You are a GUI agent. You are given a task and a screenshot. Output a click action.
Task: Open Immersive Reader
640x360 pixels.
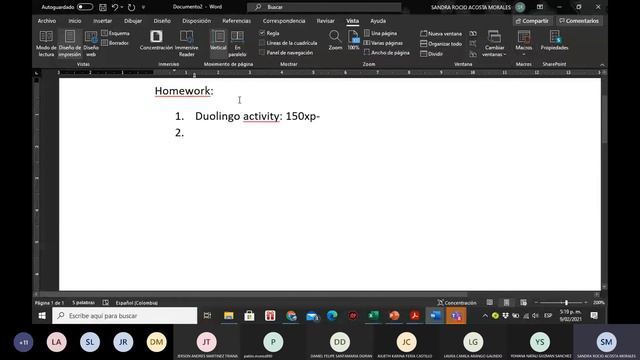(x=187, y=43)
